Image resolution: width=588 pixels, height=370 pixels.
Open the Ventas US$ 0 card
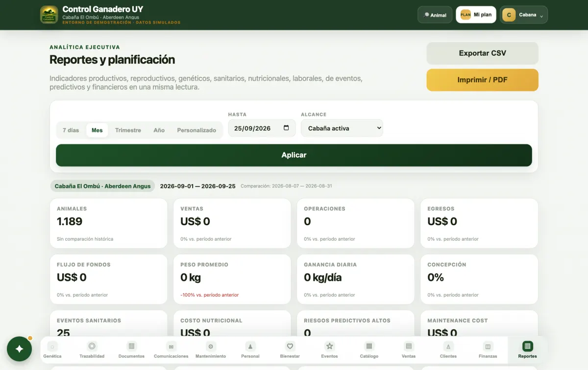[232, 223]
